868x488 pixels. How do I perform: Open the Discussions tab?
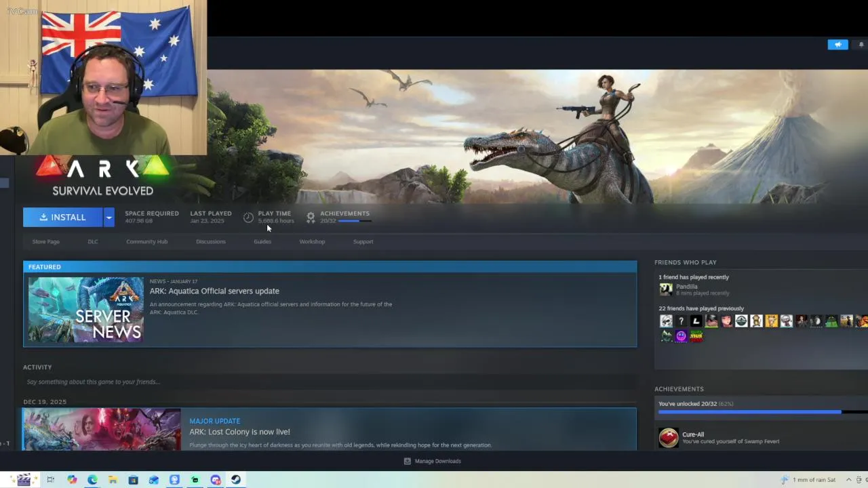pyautogui.click(x=211, y=241)
